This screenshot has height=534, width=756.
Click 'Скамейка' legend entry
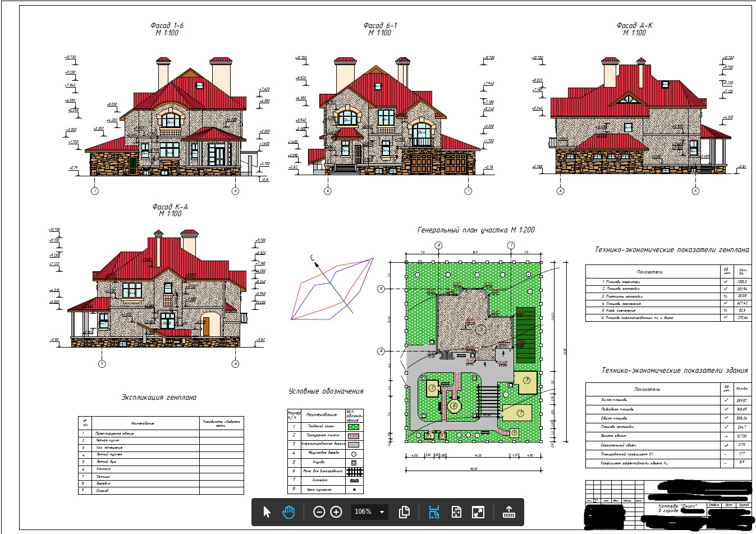(x=320, y=480)
